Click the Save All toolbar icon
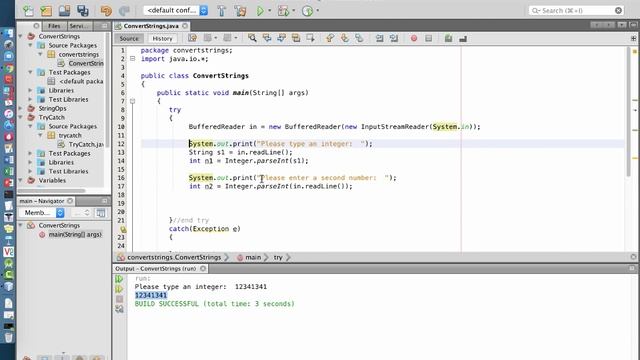The image size is (640, 360). [x=83, y=11]
